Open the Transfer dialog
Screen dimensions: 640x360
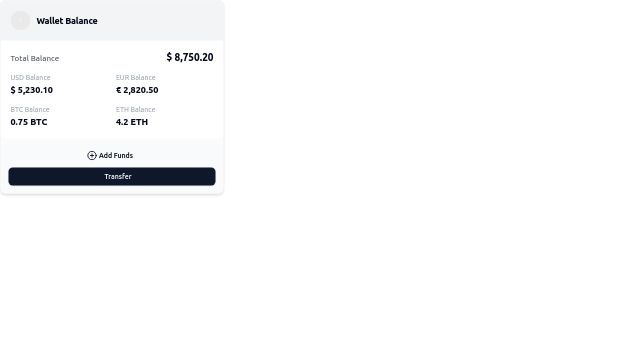[x=112, y=176]
